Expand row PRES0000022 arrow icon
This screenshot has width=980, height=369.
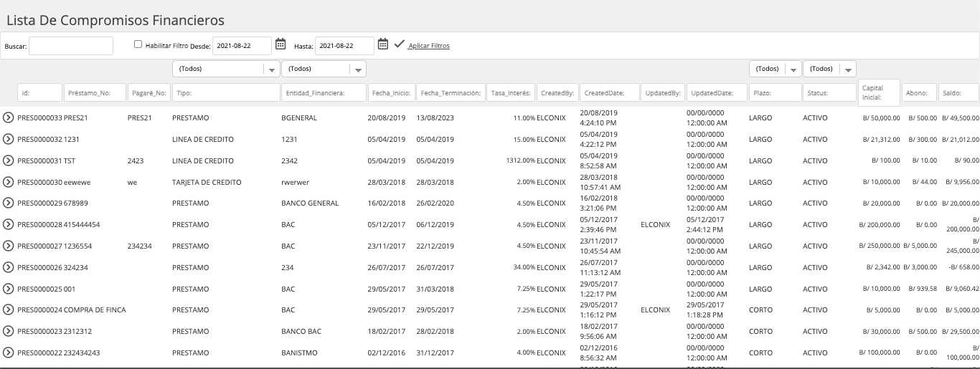(x=9, y=353)
